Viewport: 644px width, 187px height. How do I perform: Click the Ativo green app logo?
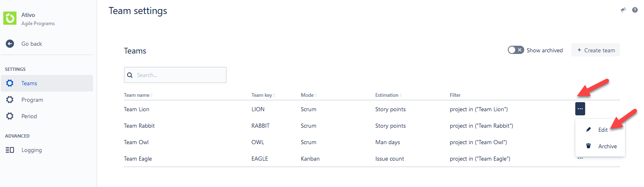tap(9, 19)
